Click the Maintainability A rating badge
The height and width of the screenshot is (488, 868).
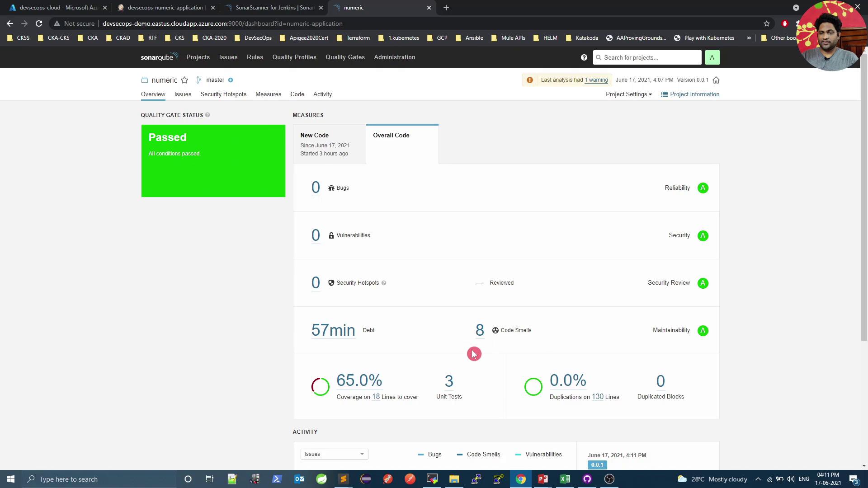point(703,330)
